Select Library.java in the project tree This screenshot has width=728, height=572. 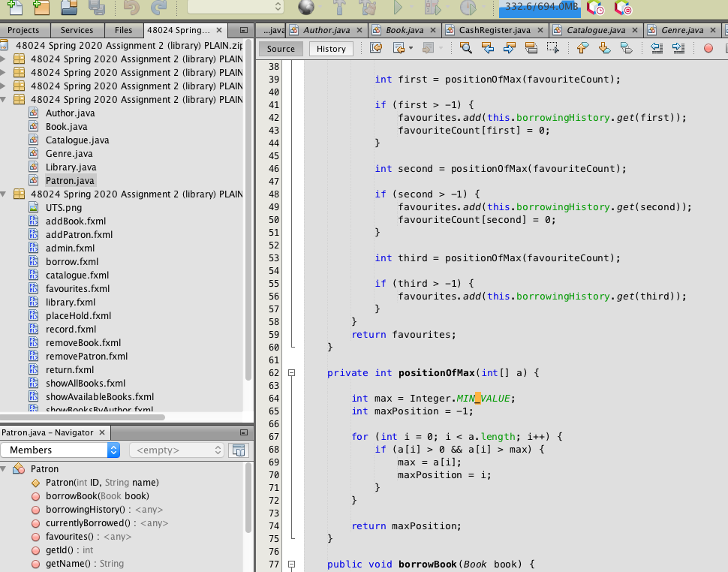coord(70,167)
